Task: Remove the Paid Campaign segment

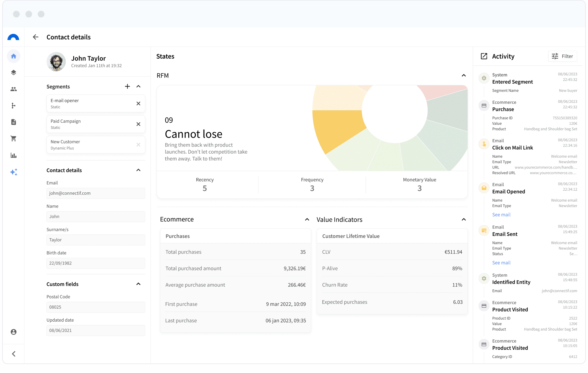Action: pyautogui.click(x=138, y=124)
